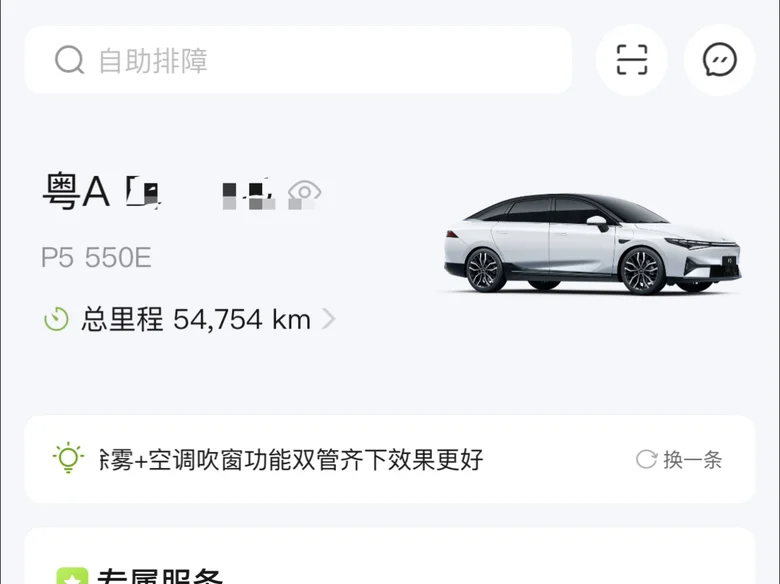Select the P5 550E model label
Screen dimensions: 780x584
(x=96, y=258)
